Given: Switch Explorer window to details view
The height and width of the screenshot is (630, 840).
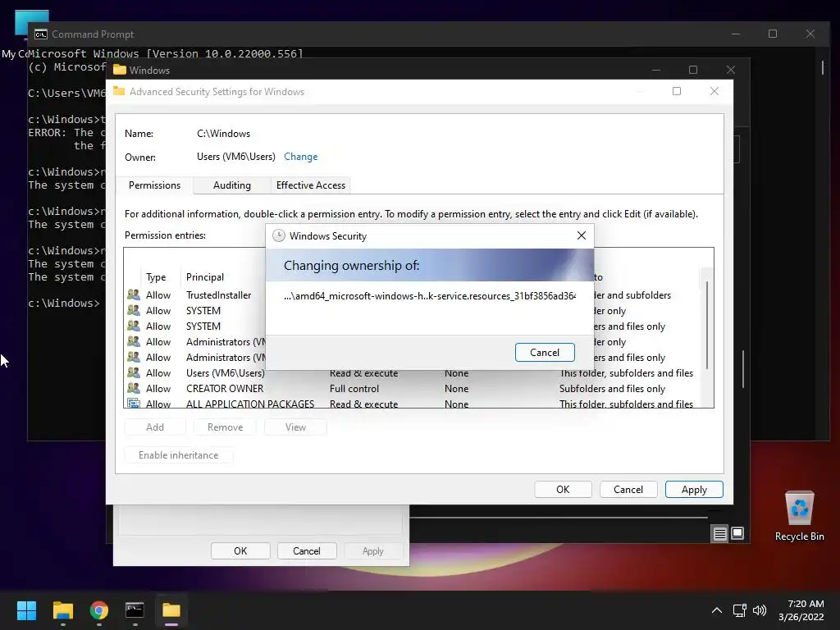Looking at the screenshot, I should click(x=719, y=533).
